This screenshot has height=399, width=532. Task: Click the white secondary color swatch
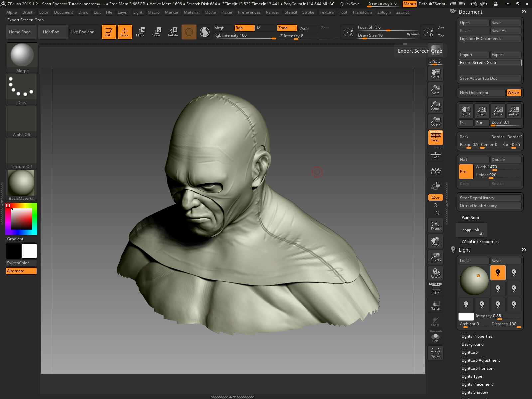[29, 251]
